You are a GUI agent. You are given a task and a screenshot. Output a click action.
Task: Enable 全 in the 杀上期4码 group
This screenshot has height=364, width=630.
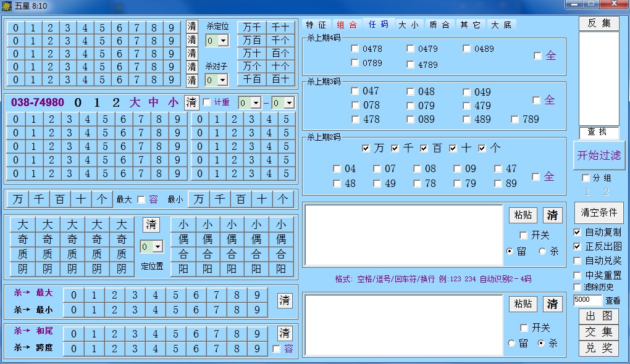(x=537, y=55)
